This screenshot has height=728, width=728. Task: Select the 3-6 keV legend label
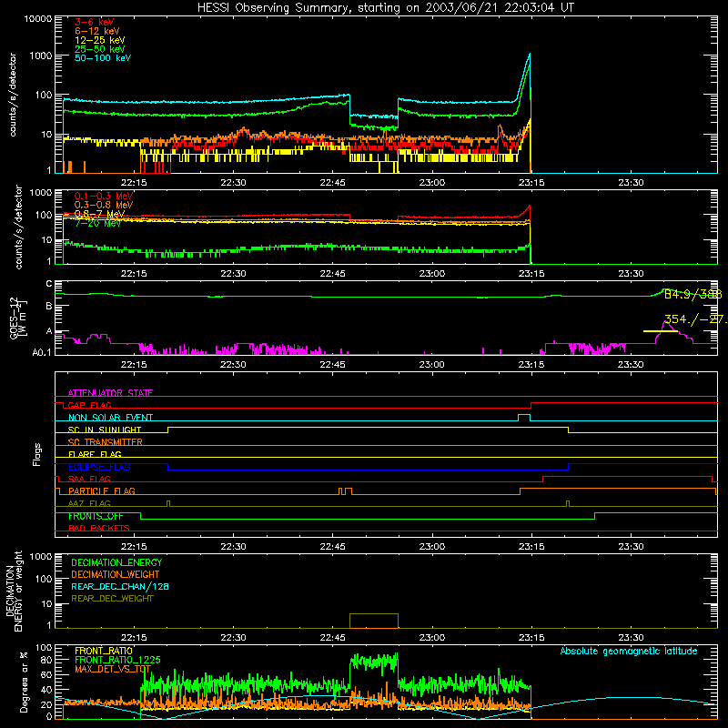coord(95,22)
